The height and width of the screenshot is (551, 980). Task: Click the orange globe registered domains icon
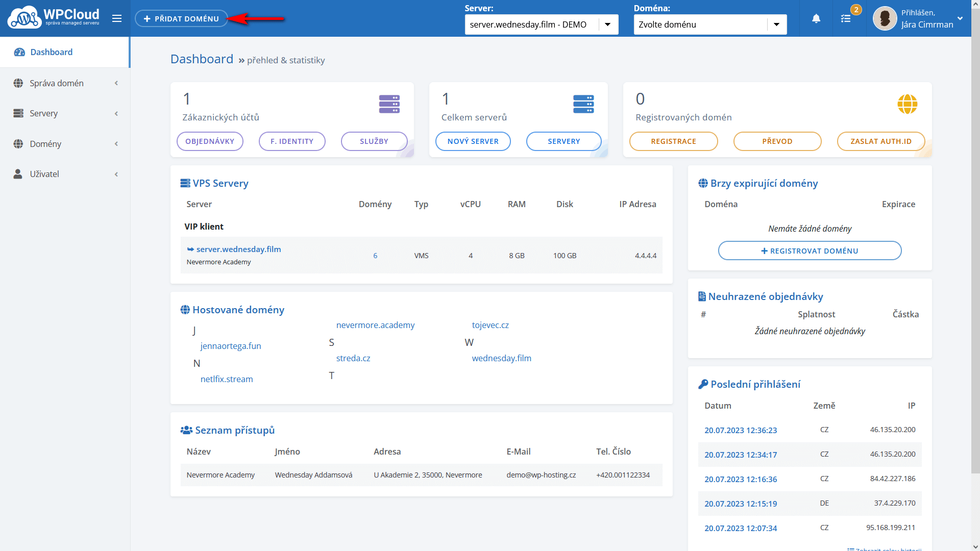[907, 104]
